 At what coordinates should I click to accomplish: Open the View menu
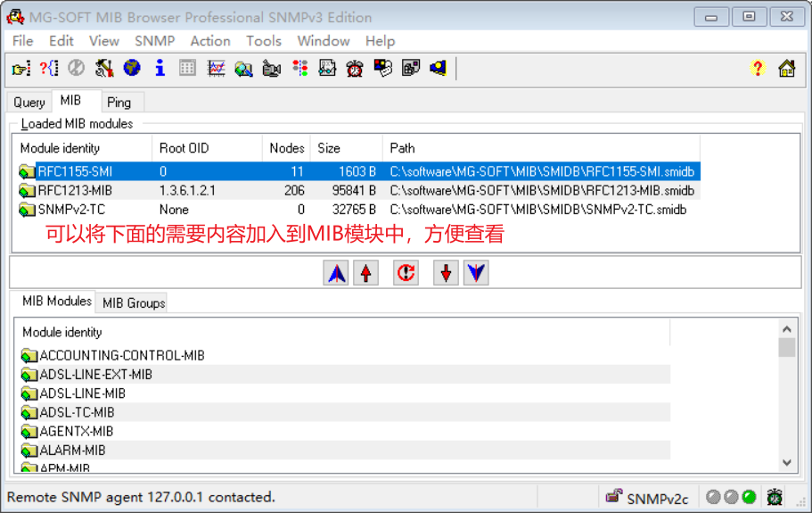104,41
